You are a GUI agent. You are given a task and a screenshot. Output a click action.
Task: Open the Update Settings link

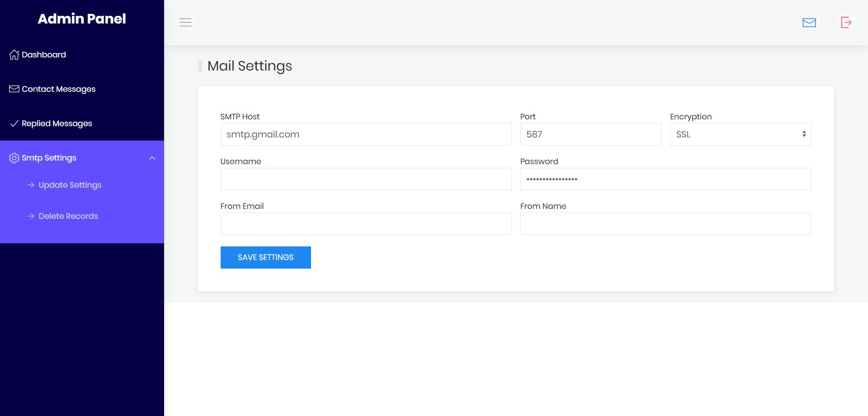70,185
